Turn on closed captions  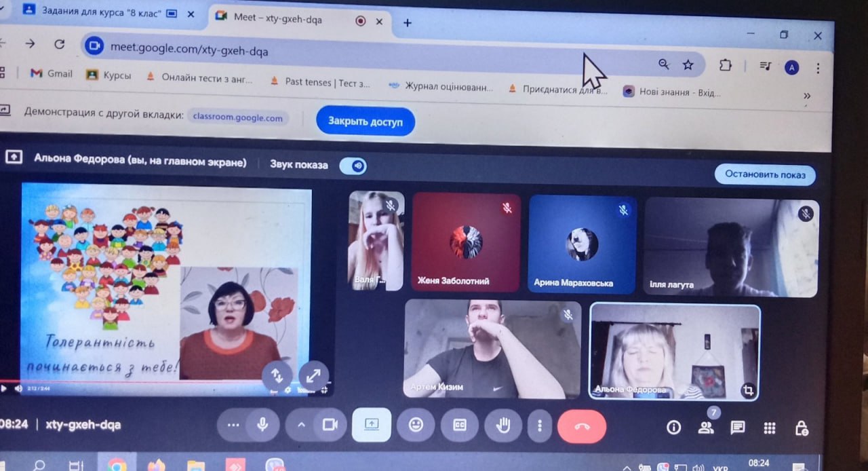click(x=459, y=425)
